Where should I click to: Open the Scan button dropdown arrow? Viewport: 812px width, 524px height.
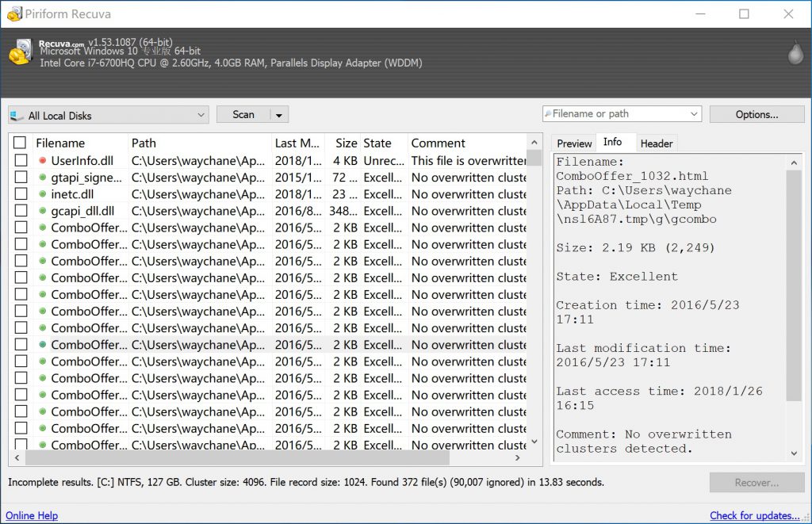[279, 115]
